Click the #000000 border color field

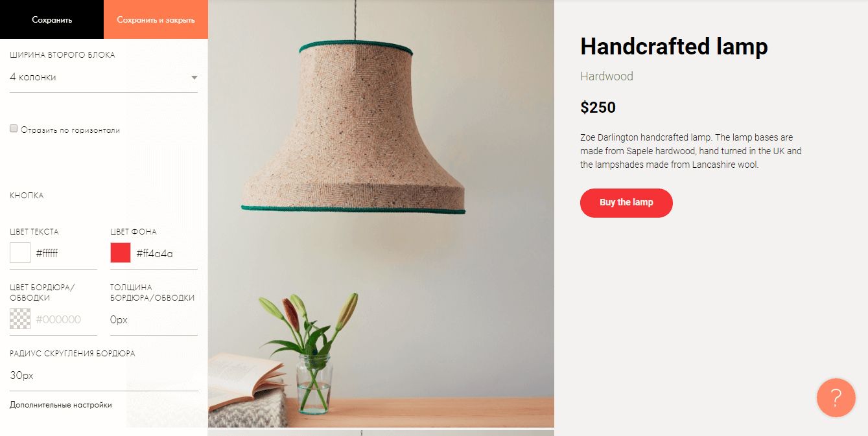point(65,319)
